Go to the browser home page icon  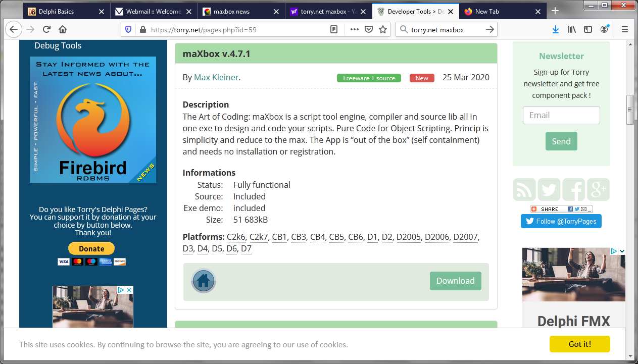coord(63,29)
